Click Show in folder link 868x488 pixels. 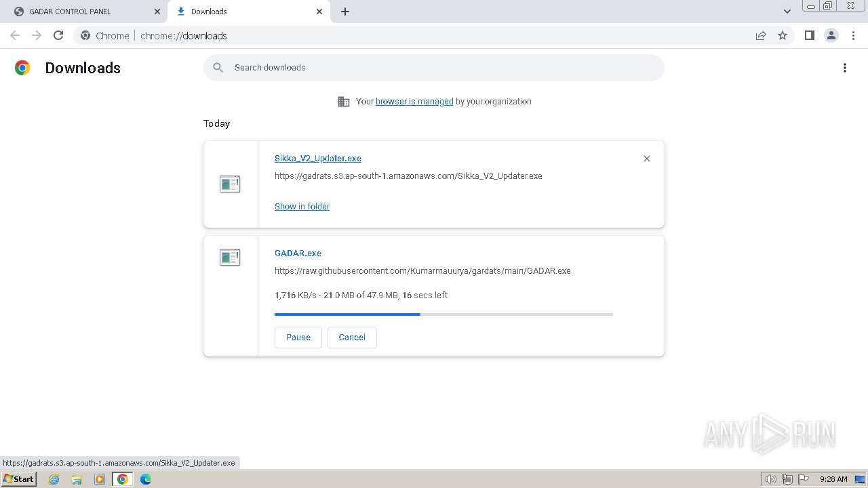(302, 207)
